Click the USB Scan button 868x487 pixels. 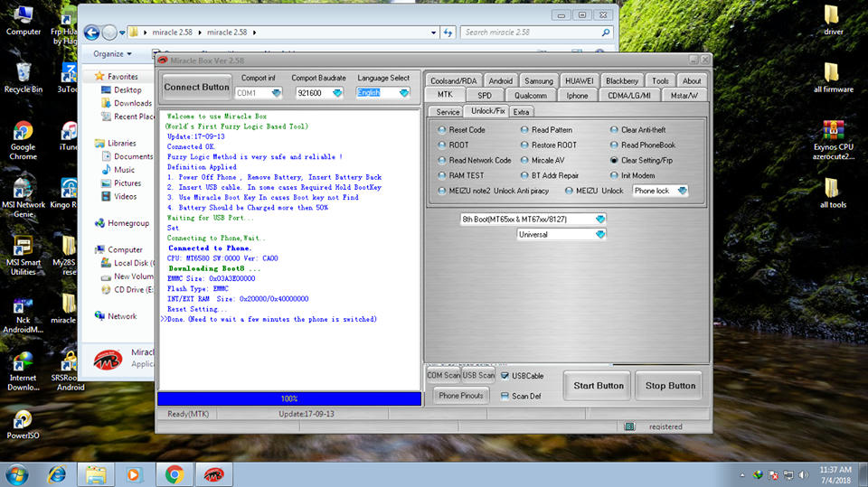point(478,375)
